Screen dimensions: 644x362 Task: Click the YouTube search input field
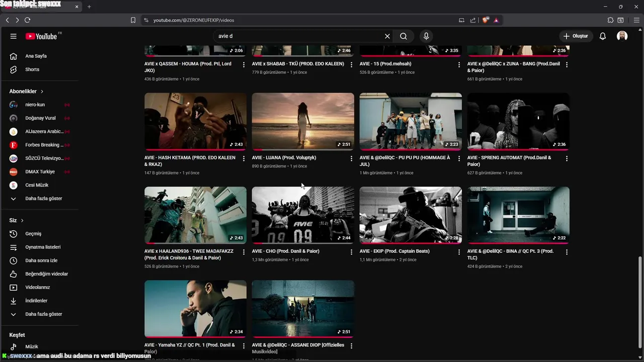(299, 36)
